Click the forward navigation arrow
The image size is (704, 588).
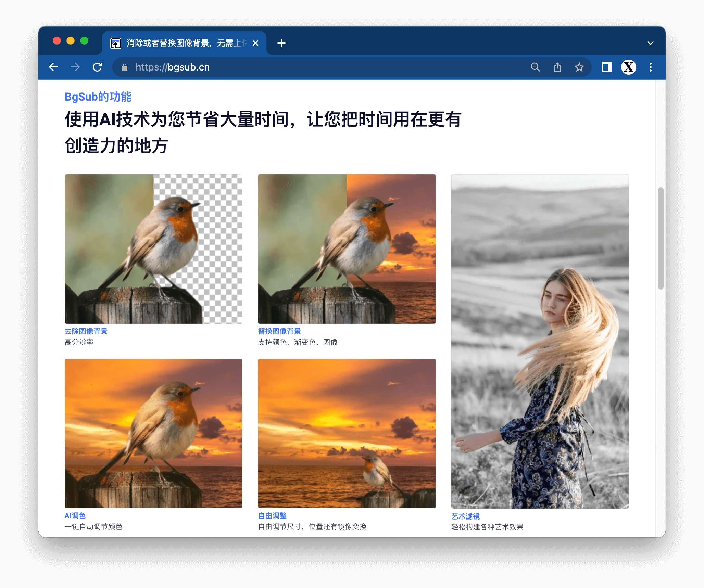coord(75,67)
